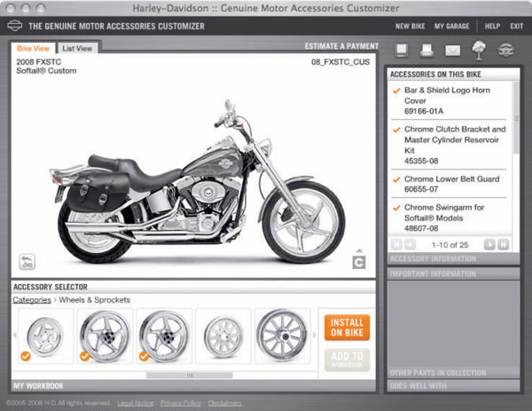This screenshot has height=411, width=532.
Task: Click the winged H-D emblem icon
Action: 505,51
